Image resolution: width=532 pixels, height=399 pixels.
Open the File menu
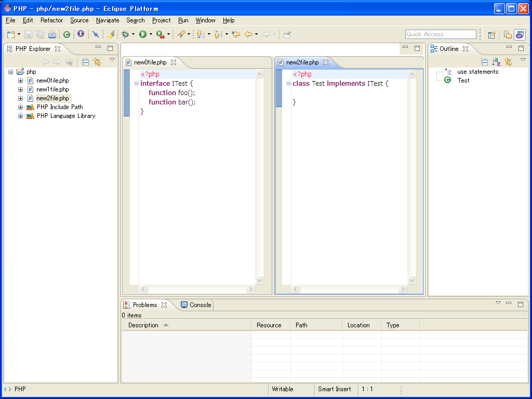10,20
